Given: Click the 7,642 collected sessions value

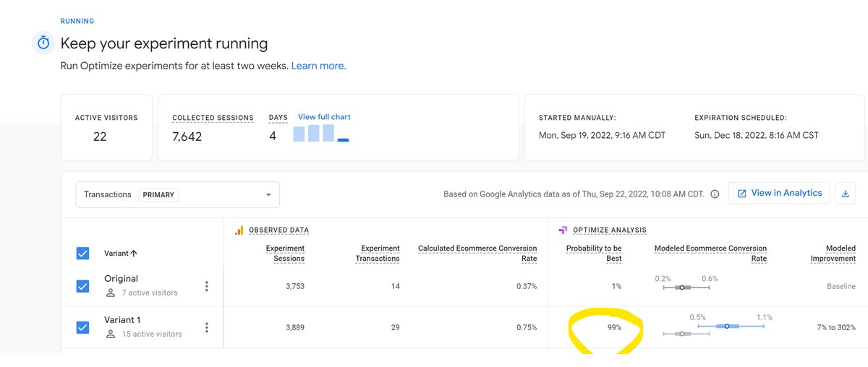Looking at the screenshot, I should pyautogui.click(x=187, y=137).
